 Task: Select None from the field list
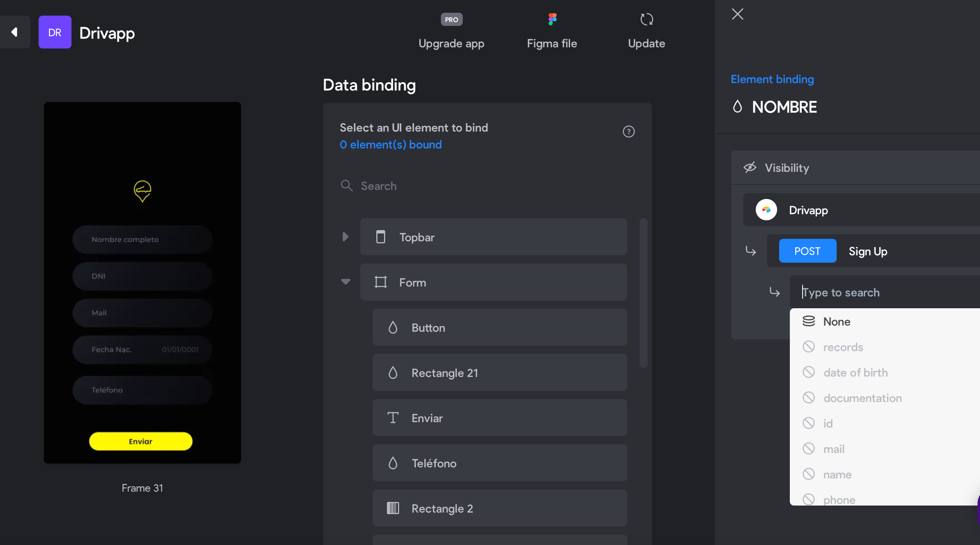coord(885,321)
